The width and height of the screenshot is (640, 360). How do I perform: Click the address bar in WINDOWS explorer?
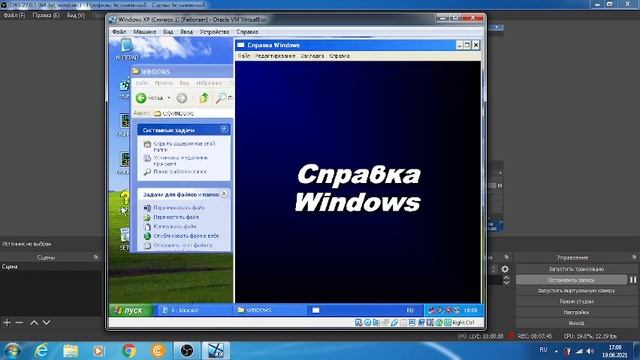click(192, 113)
